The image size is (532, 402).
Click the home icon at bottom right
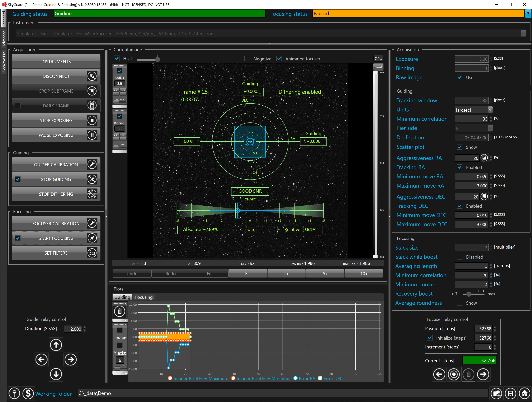(525, 394)
